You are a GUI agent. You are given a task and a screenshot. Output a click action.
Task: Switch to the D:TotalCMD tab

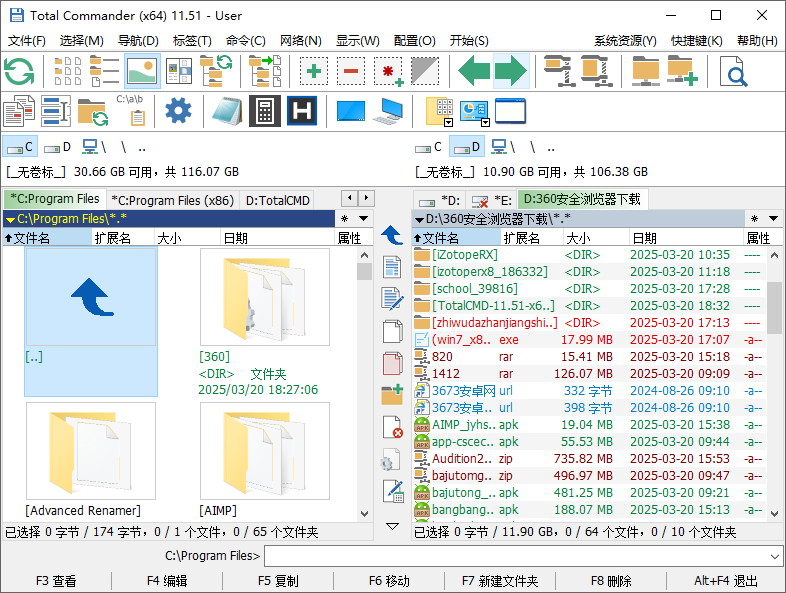click(277, 201)
